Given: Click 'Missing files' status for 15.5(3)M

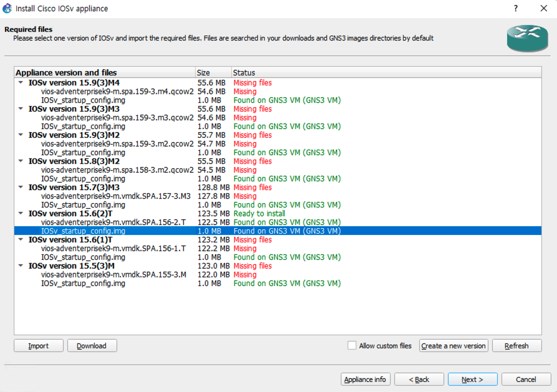Looking at the screenshot, I should [x=252, y=266].
